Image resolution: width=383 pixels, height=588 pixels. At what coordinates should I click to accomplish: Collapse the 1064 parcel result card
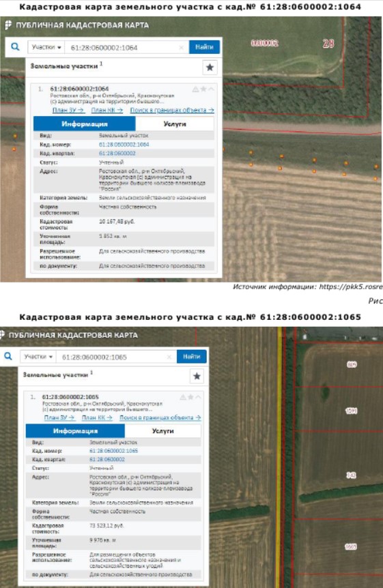coord(211,89)
